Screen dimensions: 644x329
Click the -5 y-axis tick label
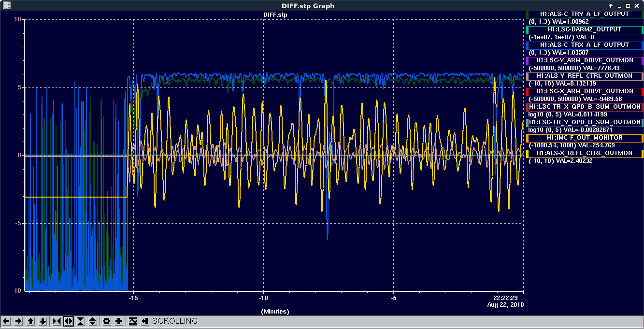click(x=17, y=223)
